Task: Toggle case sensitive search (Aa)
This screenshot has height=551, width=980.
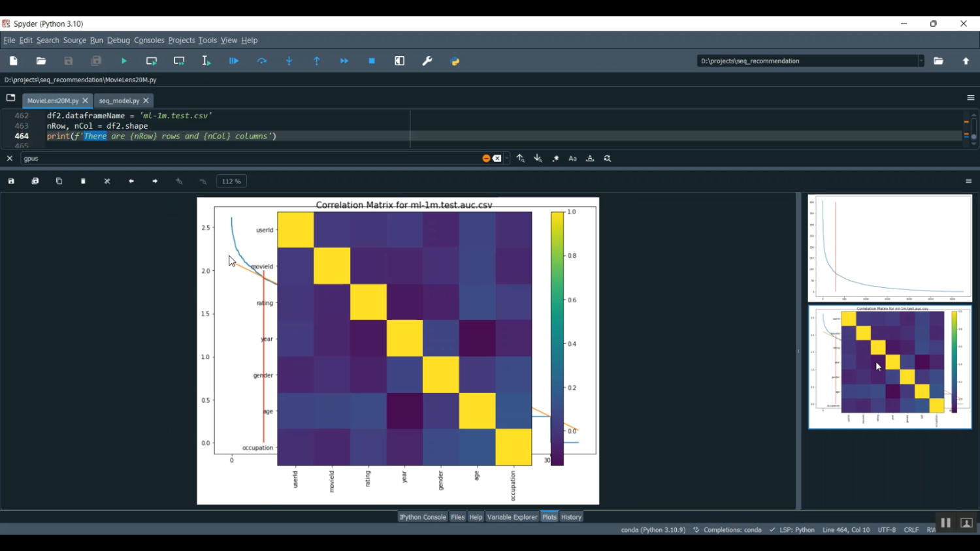Action: (573, 159)
